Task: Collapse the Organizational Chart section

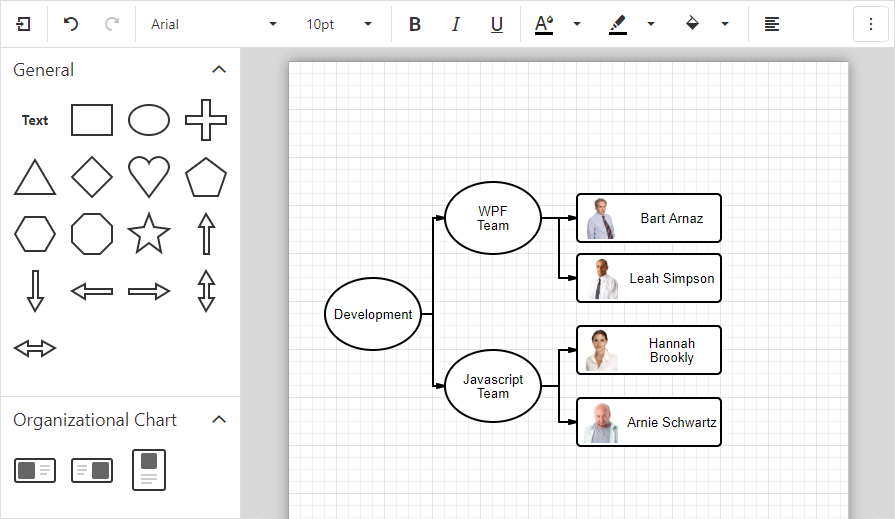Action: (x=219, y=420)
